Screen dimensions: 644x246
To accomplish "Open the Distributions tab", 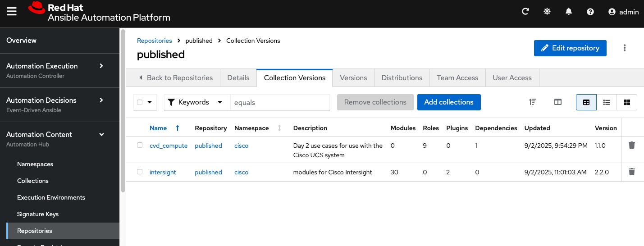I will click(x=402, y=77).
